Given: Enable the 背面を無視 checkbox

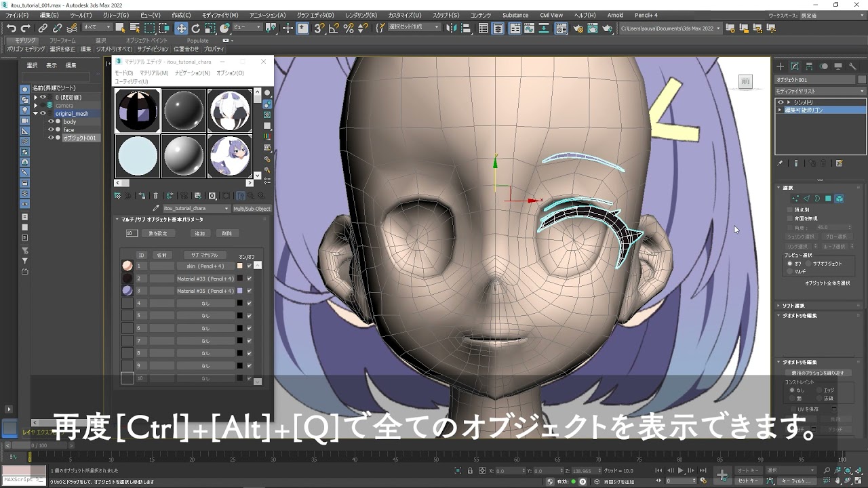Looking at the screenshot, I should (789, 218).
